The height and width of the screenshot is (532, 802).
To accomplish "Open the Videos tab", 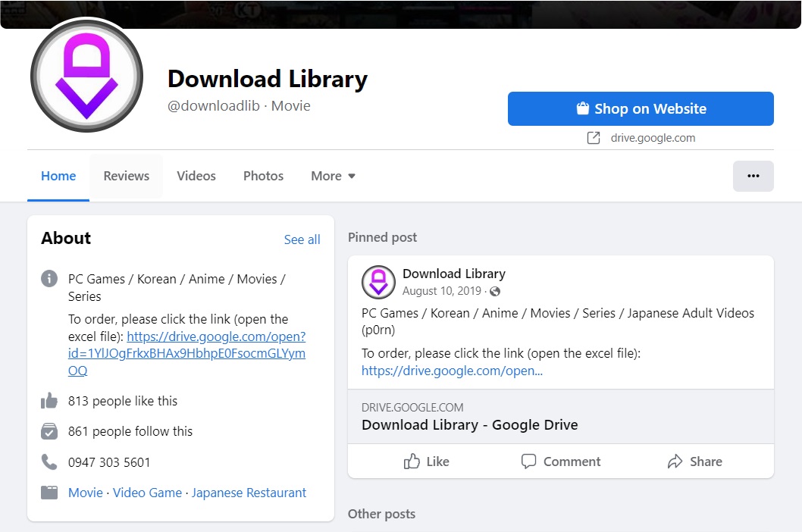I will (x=196, y=176).
